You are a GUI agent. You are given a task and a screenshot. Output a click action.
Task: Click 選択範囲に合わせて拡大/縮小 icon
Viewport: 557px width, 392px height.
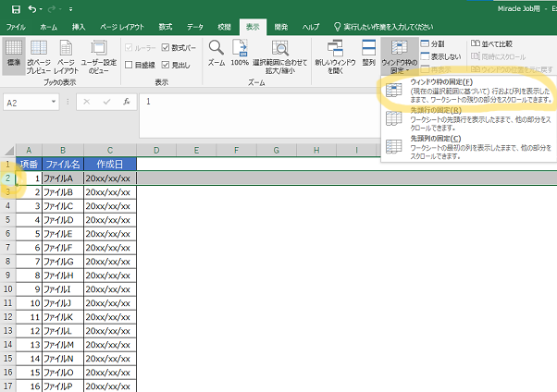tap(280, 56)
